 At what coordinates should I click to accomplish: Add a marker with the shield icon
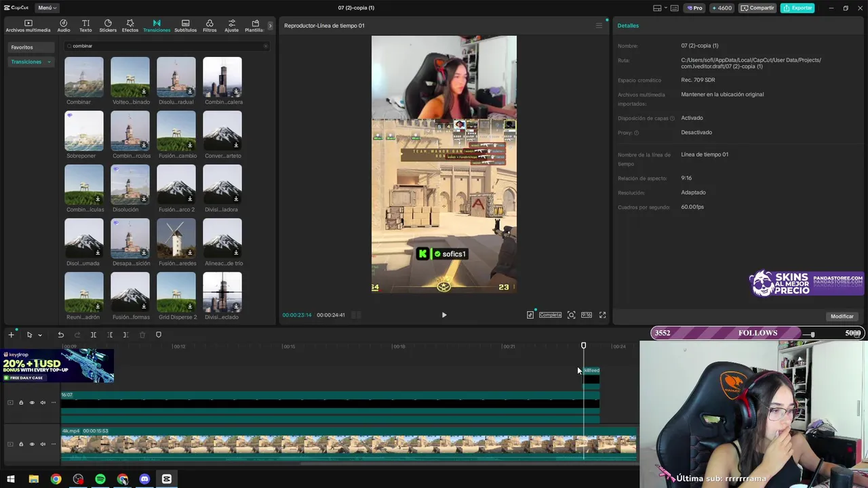(x=159, y=335)
